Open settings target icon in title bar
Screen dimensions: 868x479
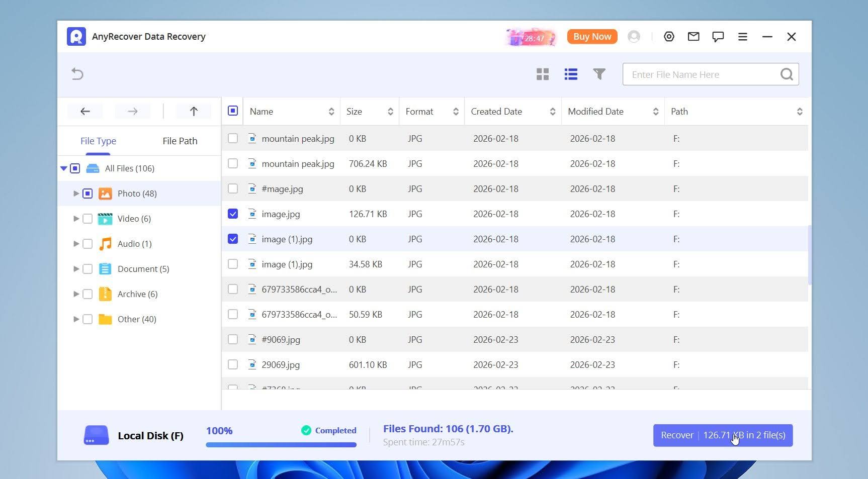tap(669, 36)
